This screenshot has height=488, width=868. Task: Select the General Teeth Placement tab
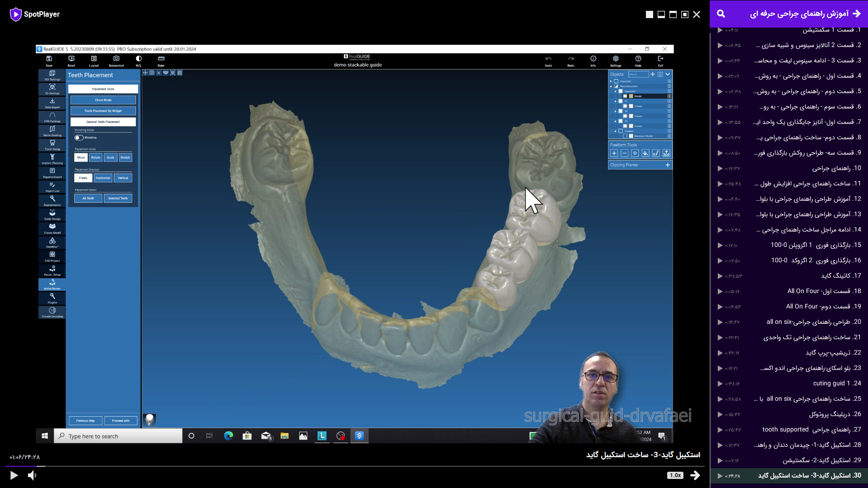[x=103, y=122]
